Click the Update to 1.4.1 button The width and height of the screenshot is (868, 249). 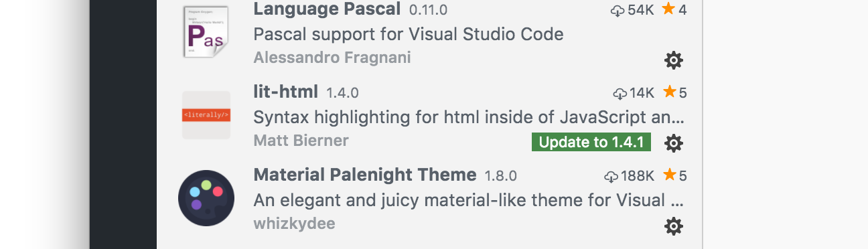591,143
